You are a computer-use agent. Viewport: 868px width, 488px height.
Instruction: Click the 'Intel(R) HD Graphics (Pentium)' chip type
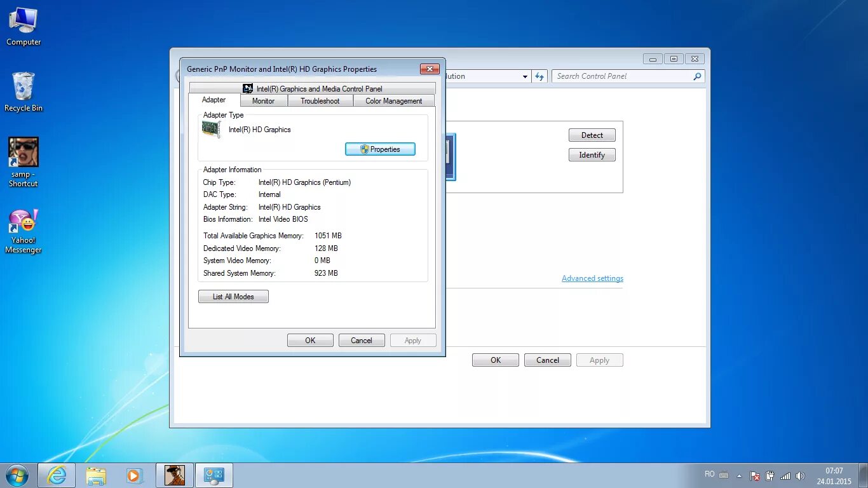click(304, 182)
